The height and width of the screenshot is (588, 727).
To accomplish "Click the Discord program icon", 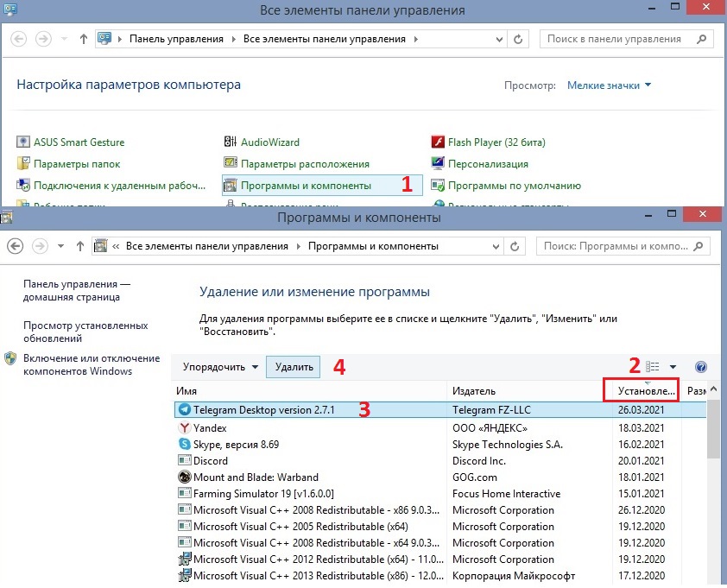I will click(185, 460).
